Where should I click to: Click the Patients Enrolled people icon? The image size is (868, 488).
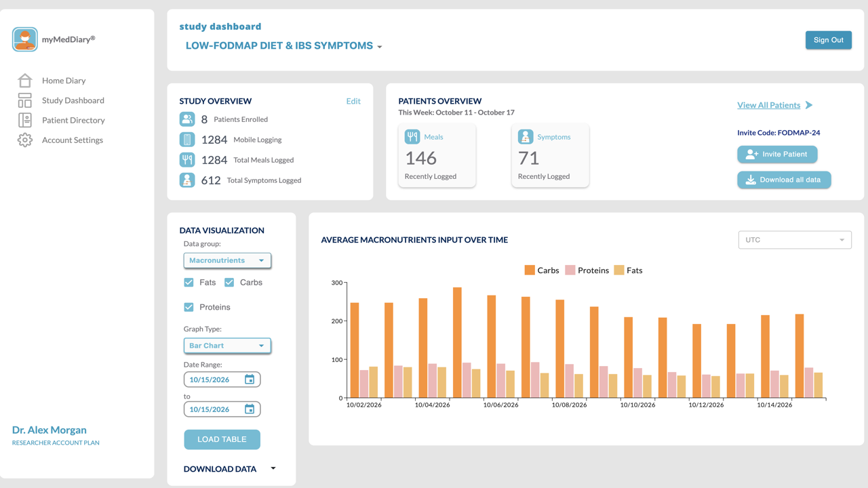(187, 119)
